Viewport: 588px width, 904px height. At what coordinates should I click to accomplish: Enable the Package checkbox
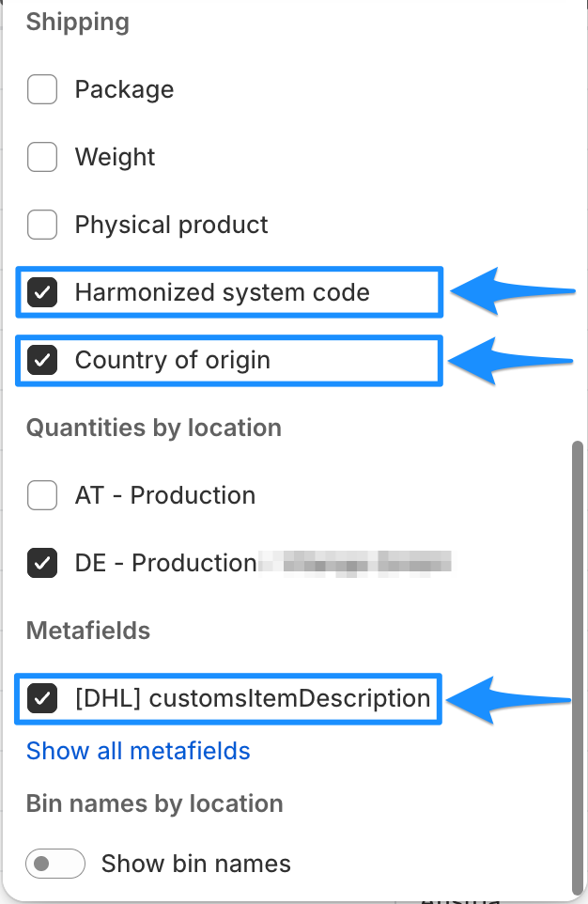(x=42, y=90)
